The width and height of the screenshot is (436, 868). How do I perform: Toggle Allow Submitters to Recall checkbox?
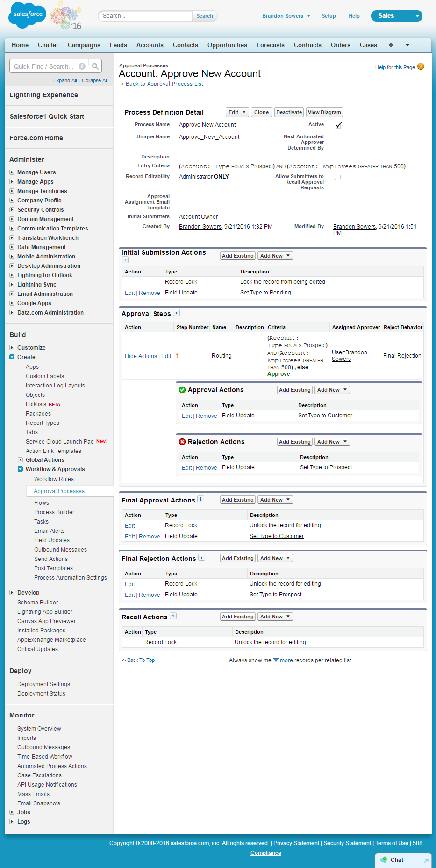[x=338, y=178]
